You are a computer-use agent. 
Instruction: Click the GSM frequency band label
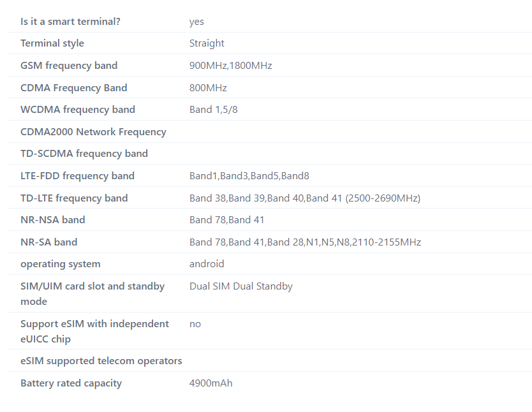(x=69, y=66)
